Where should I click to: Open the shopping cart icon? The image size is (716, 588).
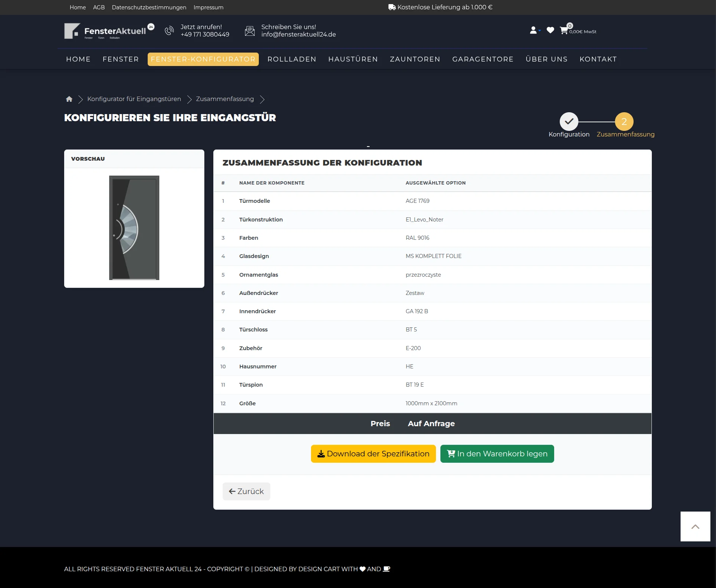564,31
